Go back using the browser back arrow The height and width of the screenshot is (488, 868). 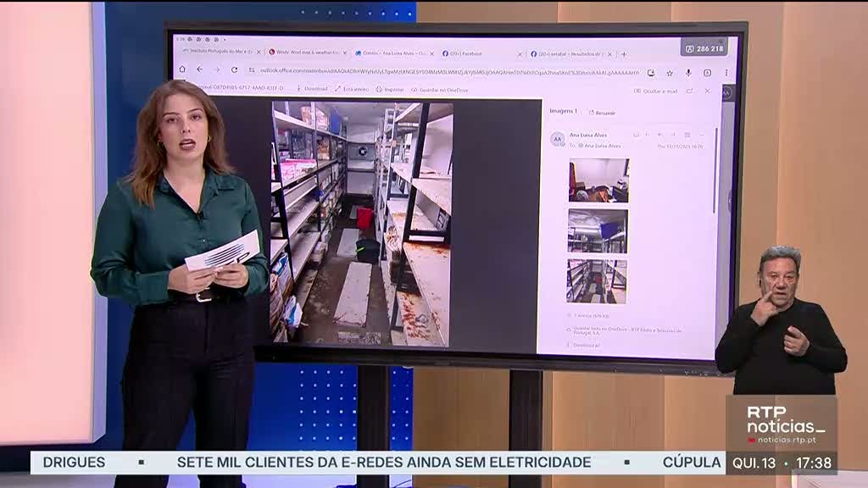pyautogui.click(x=200, y=69)
